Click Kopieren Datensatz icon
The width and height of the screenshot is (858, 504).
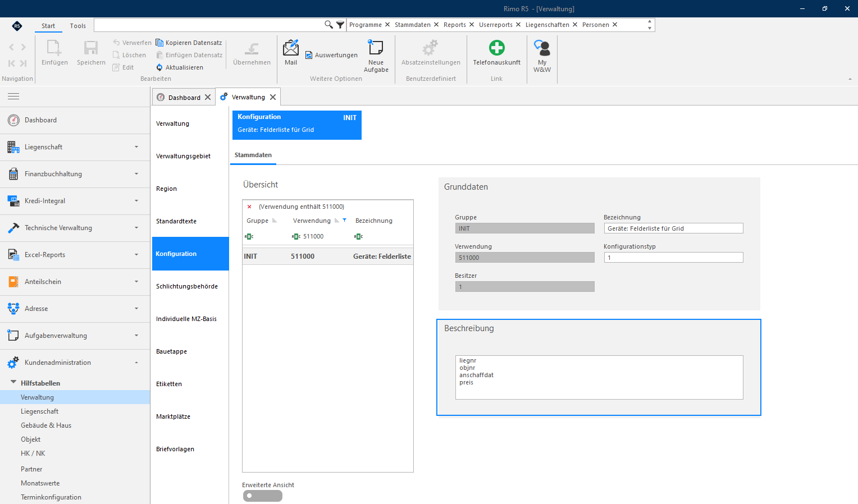pos(159,43)
